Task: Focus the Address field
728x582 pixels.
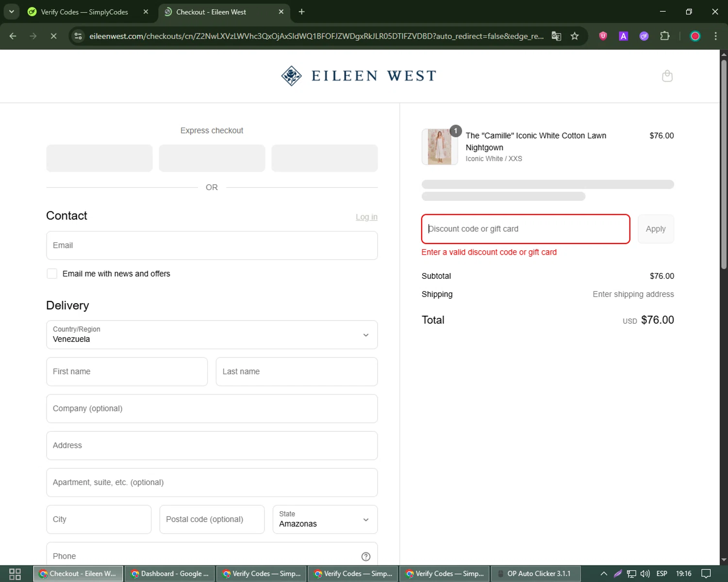Action: coord(212,445)
